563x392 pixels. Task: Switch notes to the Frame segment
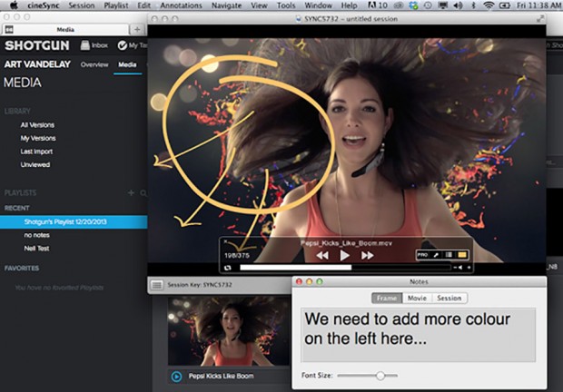click(386, 298)
